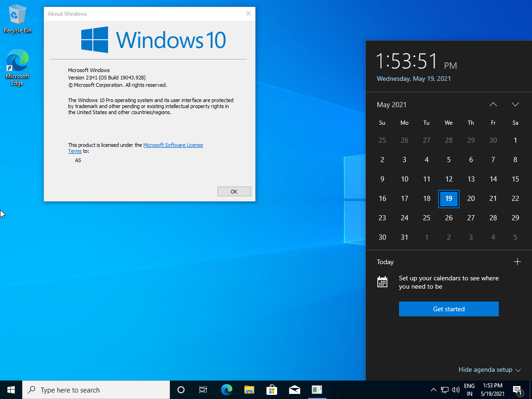Open the Recycle Bin desktop icon
The height and width of the screenshot is (399, 532).
(17, 19)
